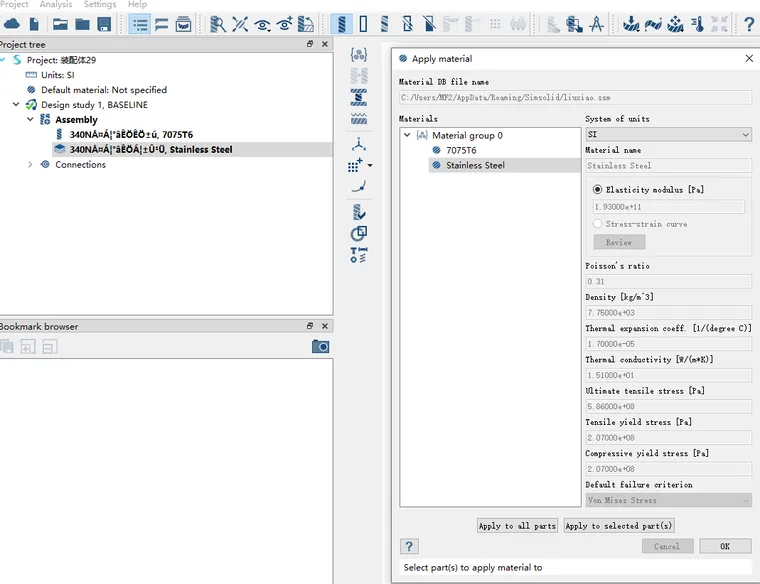This screenshot has height=584, width=760.
Task: Close the Apply material dialog
Action: coord(749,58)
